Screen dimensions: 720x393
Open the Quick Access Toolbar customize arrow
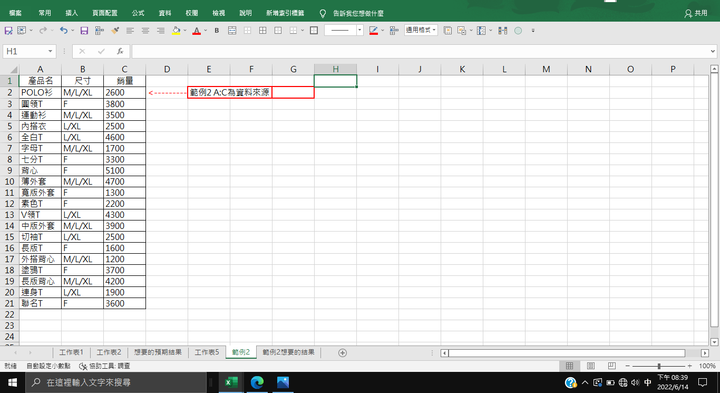click(533, 31)
